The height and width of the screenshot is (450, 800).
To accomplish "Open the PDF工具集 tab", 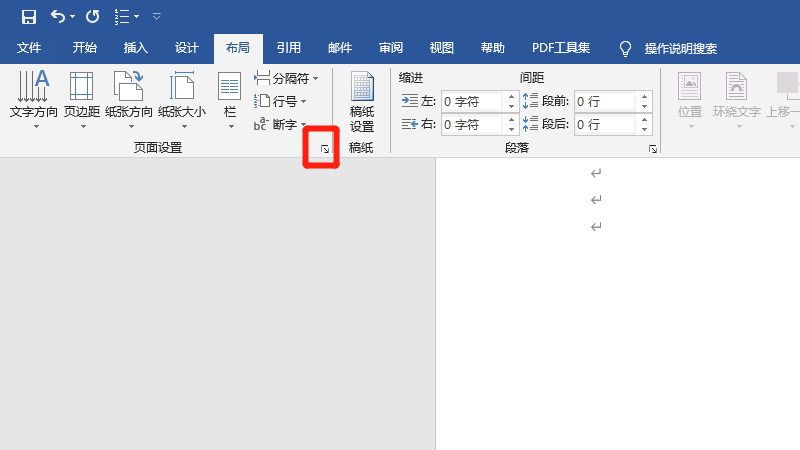I will (561, 48).
